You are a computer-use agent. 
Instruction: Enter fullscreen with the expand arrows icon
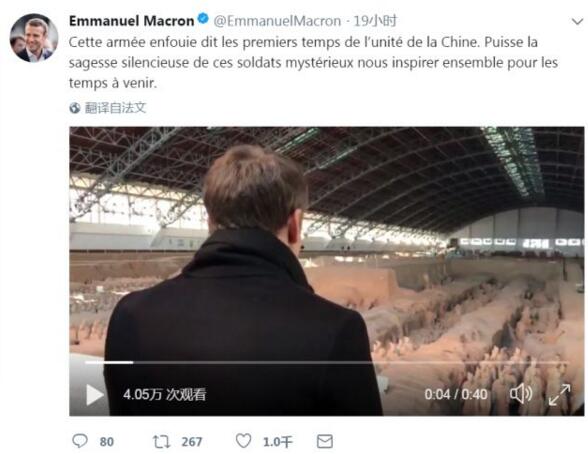(560, 394)
